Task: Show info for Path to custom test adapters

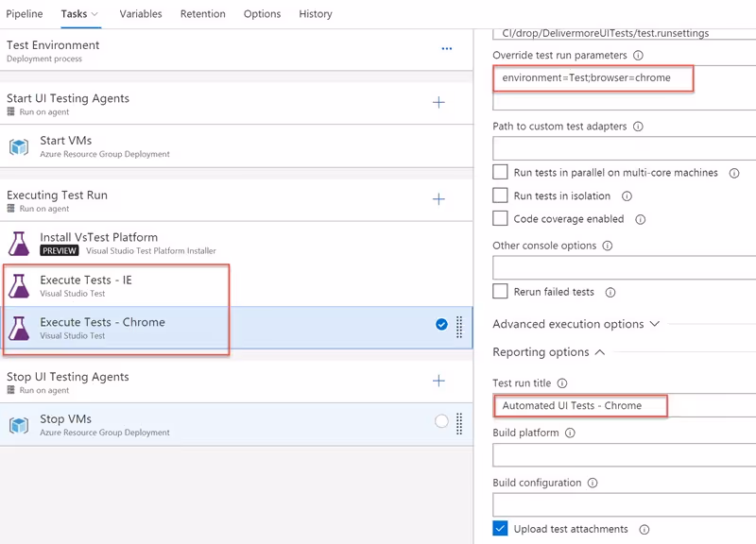Action: click(638, 127)
